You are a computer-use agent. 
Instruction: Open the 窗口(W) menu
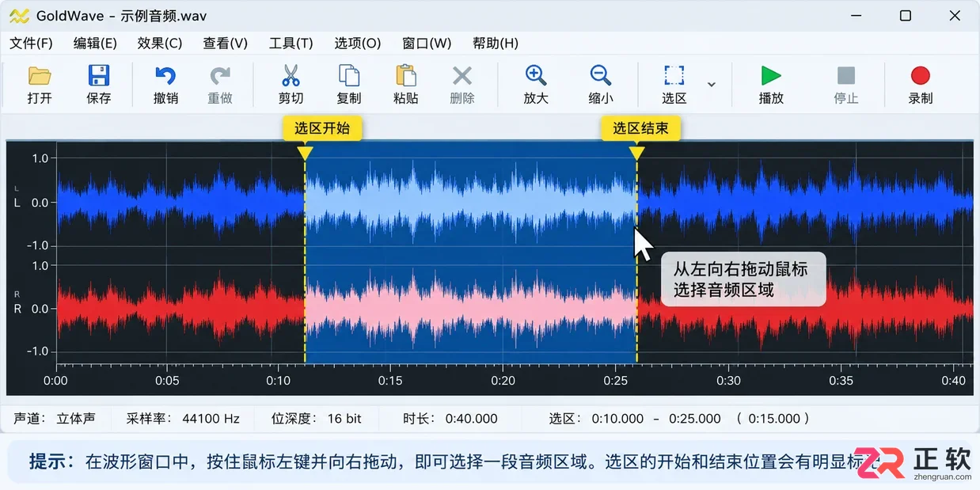(x=427, y=44)
